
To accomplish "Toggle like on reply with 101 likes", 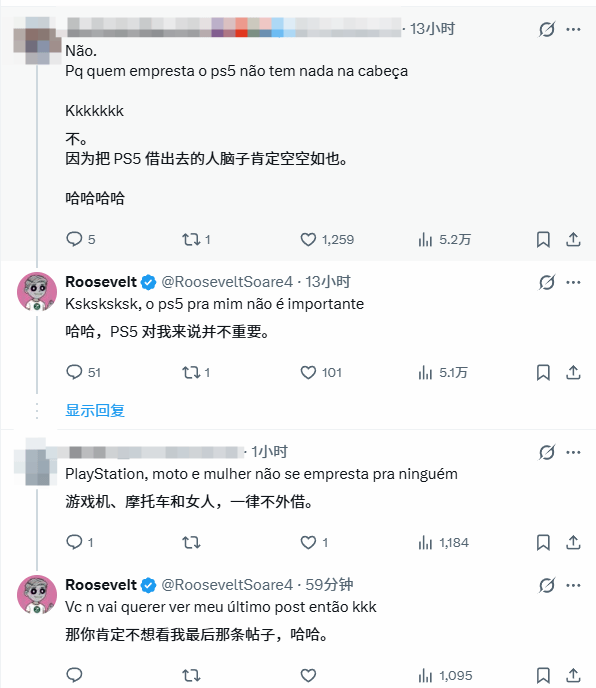I will click(321, 373).
